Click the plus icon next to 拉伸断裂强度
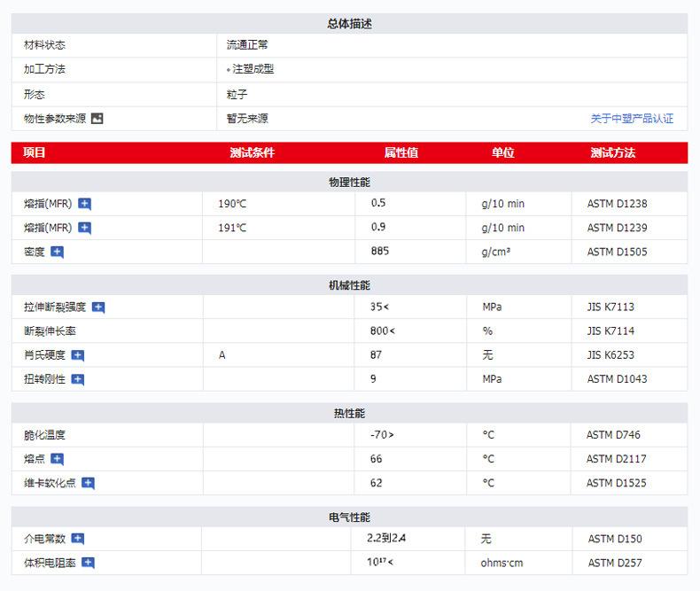This screenshot has height=591, width=700. pos(98,307)
